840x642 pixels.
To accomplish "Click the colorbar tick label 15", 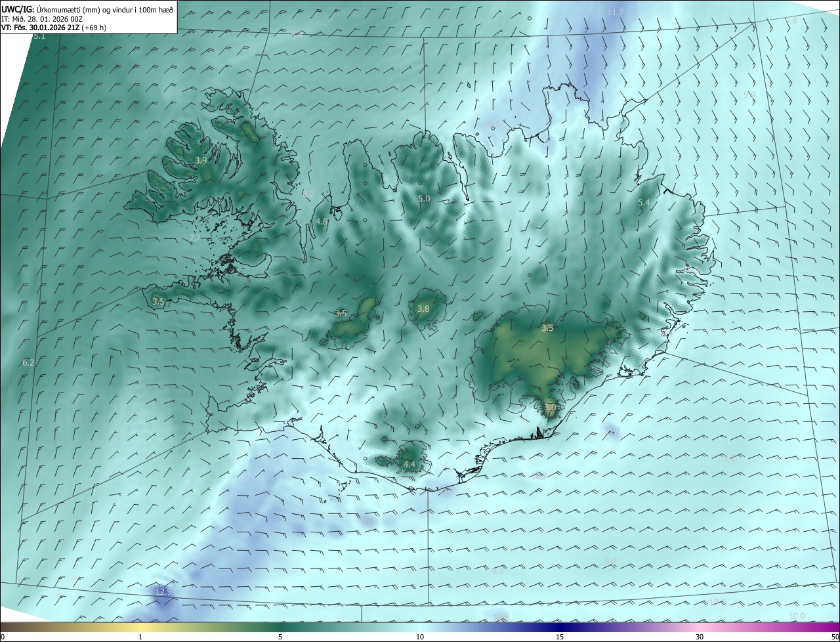I will point(560,637).
